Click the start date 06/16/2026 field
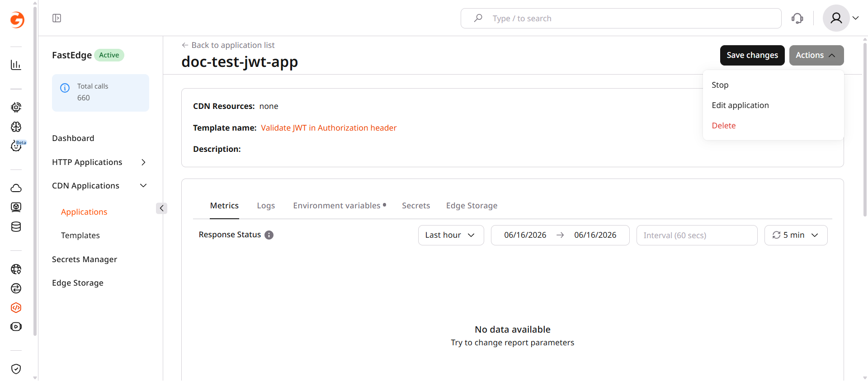 click(525, 235)
